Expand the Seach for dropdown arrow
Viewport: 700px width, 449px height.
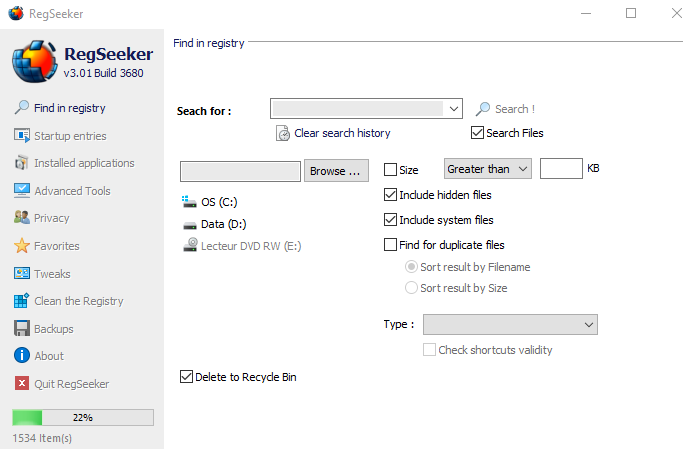tap(454, 109)
